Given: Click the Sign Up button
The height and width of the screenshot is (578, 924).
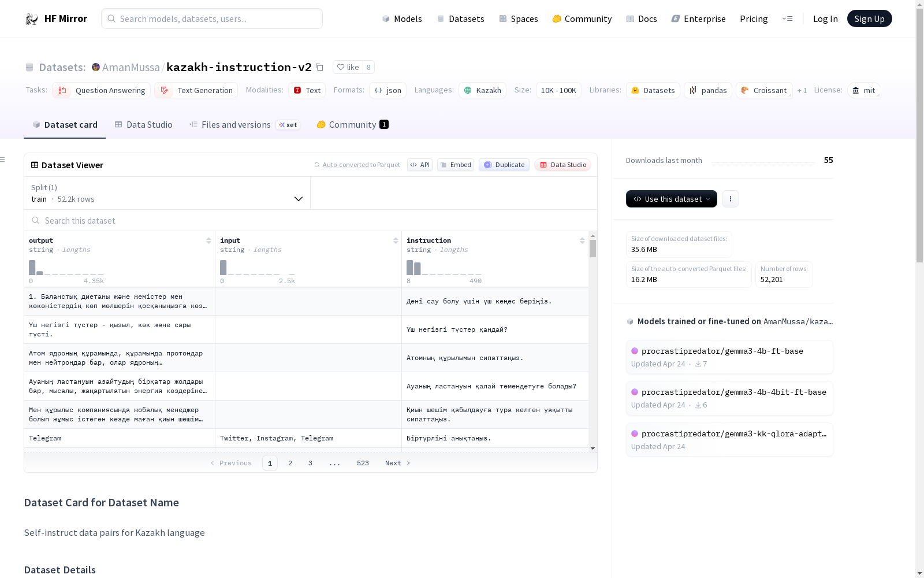Looking at the screenshot, I should point(869,18).
